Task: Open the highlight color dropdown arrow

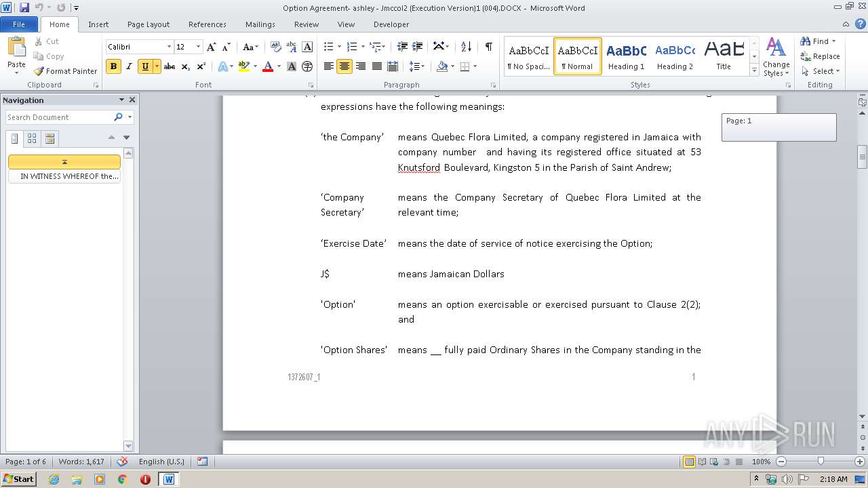Action: [x=255, y=66]
